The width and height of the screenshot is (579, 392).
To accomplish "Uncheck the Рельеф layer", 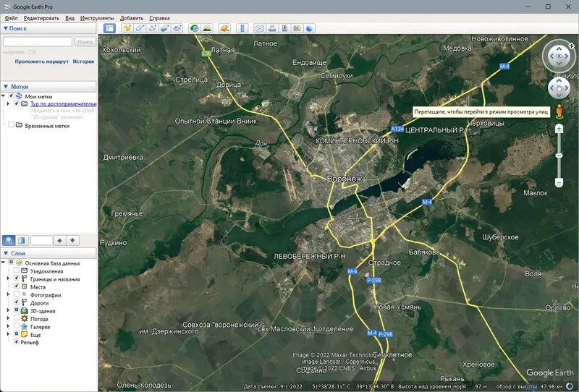I will pyautogui.click(x=17, y=342).
